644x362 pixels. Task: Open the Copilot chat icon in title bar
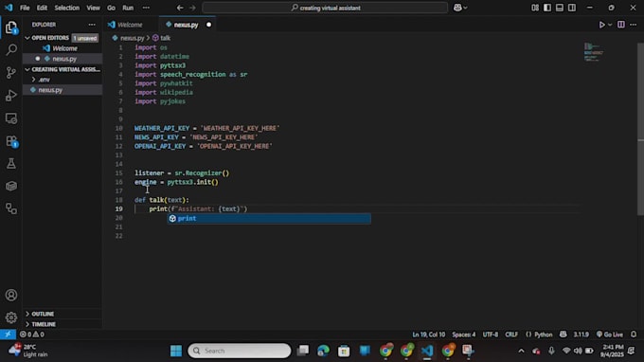tap(457, 8)
